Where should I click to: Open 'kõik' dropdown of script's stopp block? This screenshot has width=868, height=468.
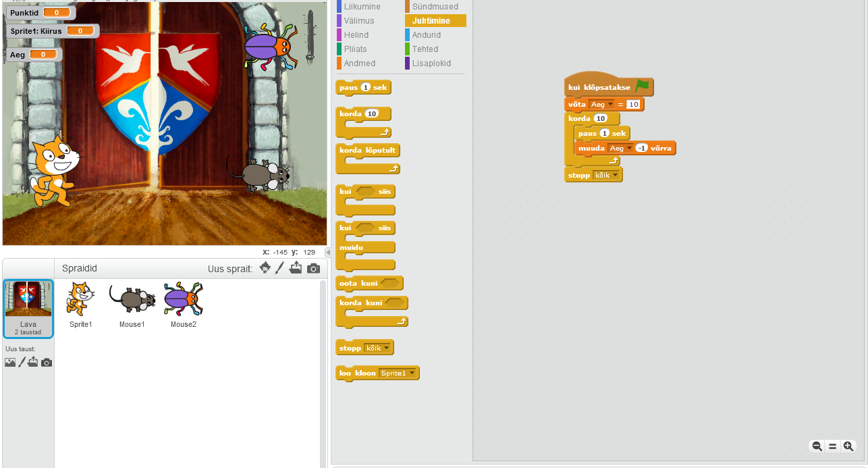coord(615,176)
